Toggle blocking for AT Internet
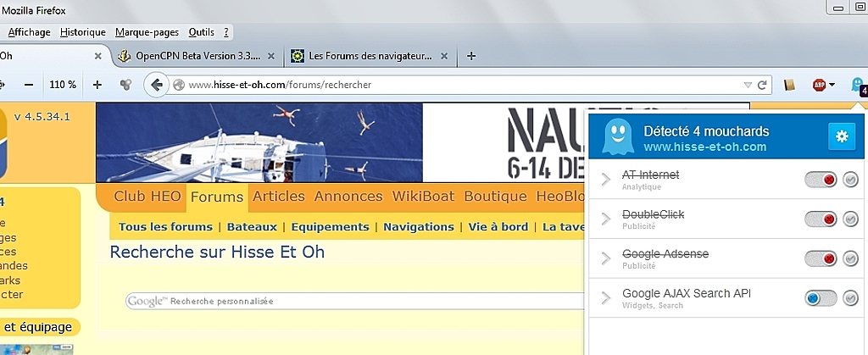 [821, 180]
